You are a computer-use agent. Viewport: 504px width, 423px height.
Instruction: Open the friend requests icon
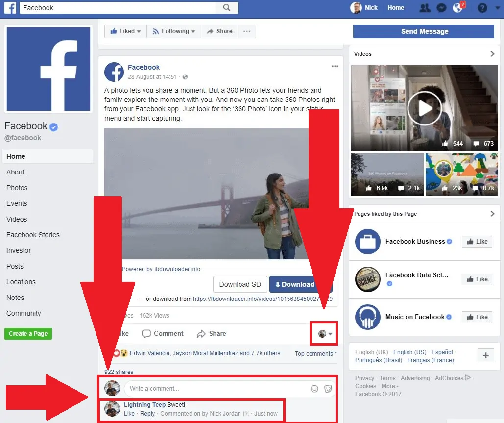point(425,8)
